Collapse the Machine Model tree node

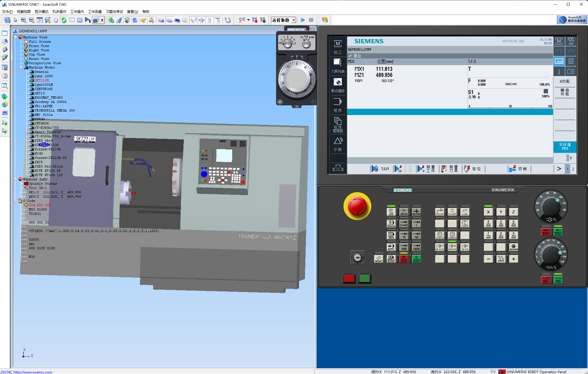point(21,67)
